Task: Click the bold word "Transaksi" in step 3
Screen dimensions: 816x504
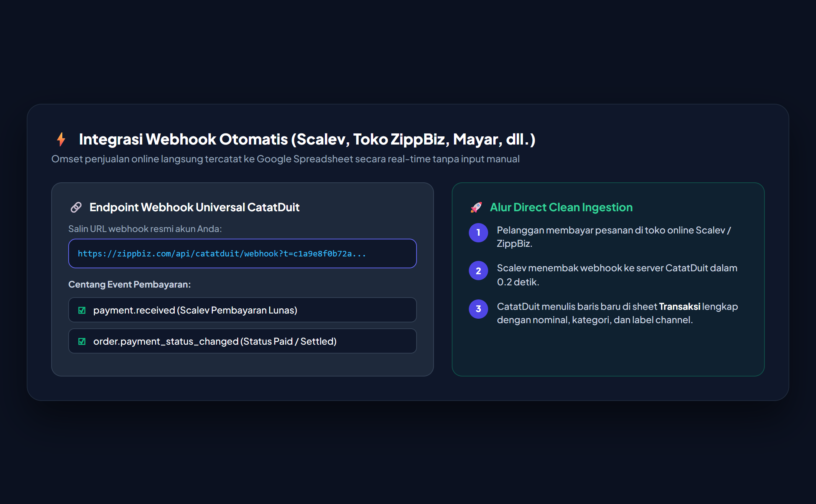Action: pyautogui.click(x=680, y=306)
